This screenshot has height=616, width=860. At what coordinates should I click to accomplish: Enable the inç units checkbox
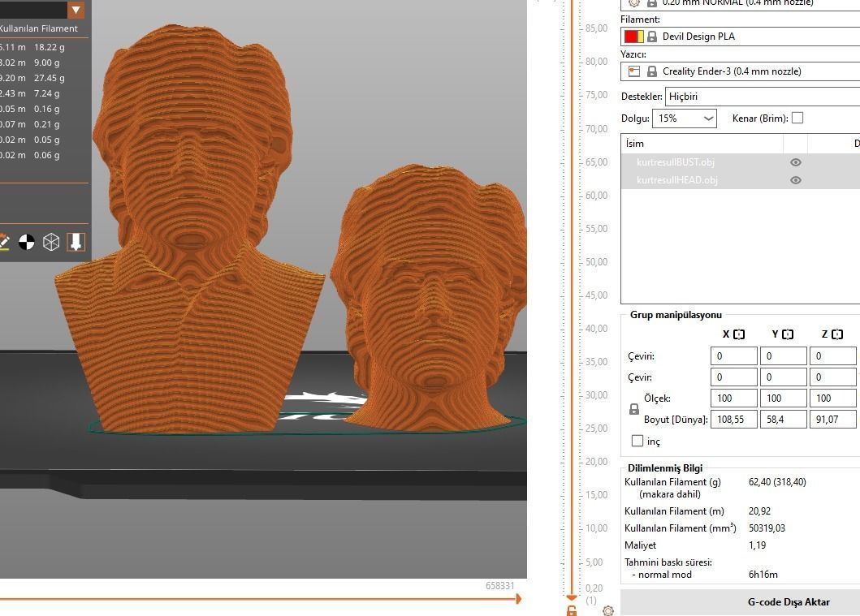pyautogui.click(x=637, y=441)
